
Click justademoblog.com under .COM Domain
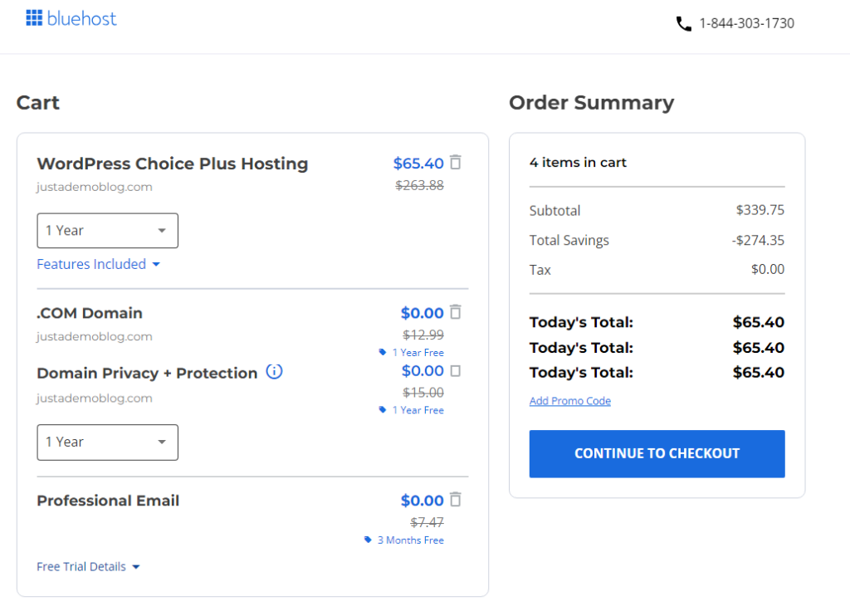[95, 337]
